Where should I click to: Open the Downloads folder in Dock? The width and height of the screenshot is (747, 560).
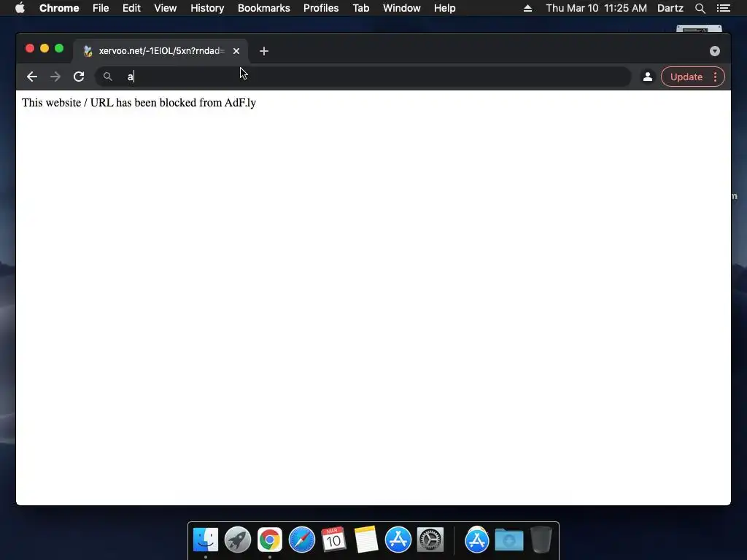(x=508, y=540)
